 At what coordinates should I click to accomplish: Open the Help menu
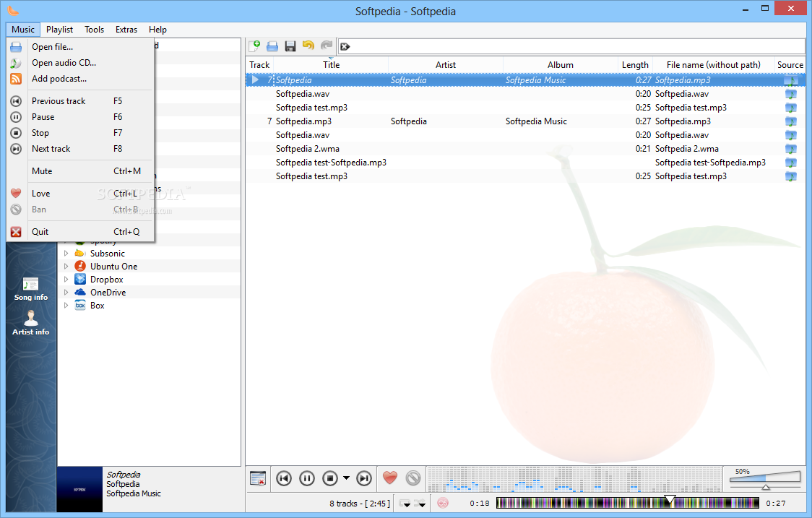coord(157,30)
